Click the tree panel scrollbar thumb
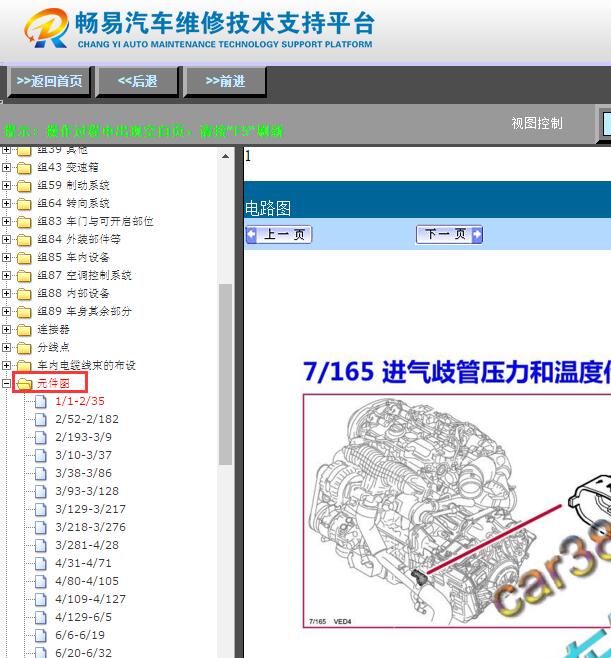 tap(225, 374)
